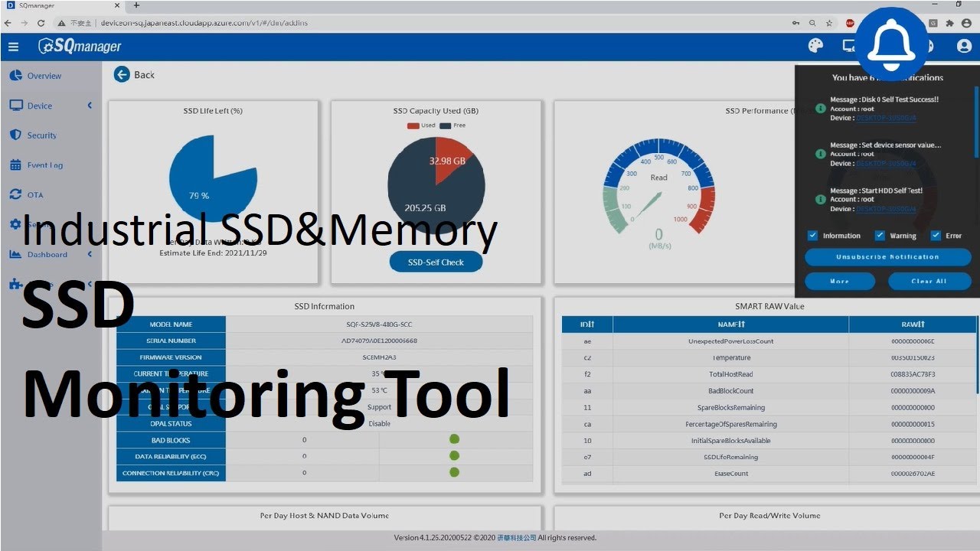980x551 pixels.
Task: Toggle the dark Free legend swatch
Action: [446, 126]
